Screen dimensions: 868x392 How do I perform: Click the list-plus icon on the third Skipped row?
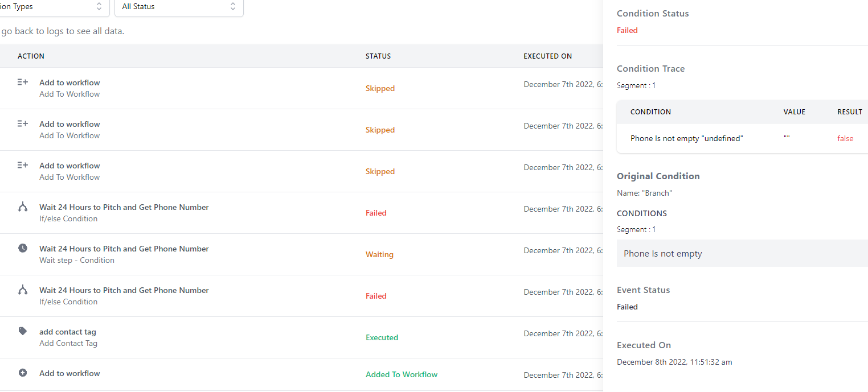23,166
